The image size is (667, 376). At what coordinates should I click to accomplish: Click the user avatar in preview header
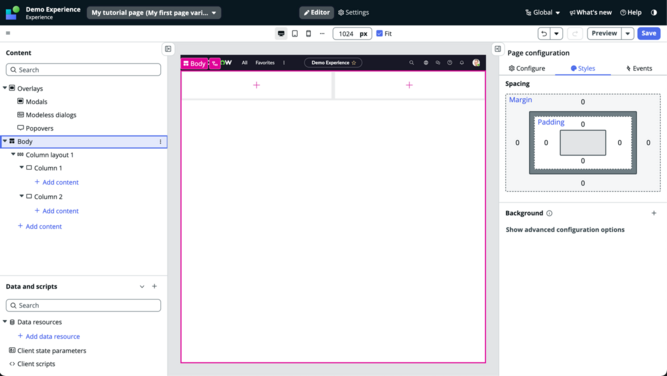[476, 63]
